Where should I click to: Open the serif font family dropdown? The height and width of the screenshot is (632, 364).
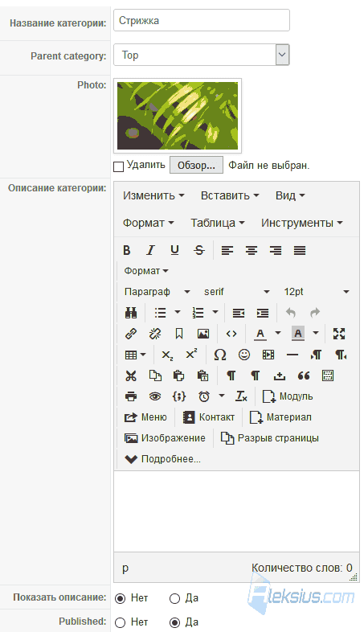point(237,292)
